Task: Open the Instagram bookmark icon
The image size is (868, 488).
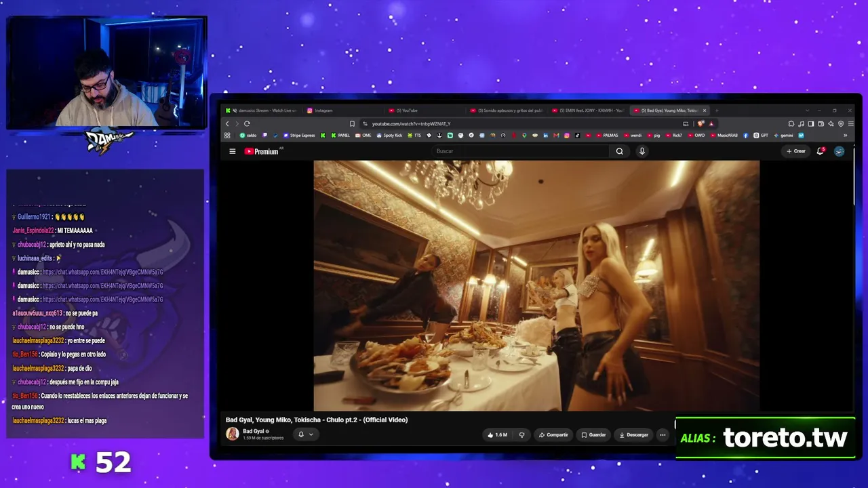Action: 567,136
